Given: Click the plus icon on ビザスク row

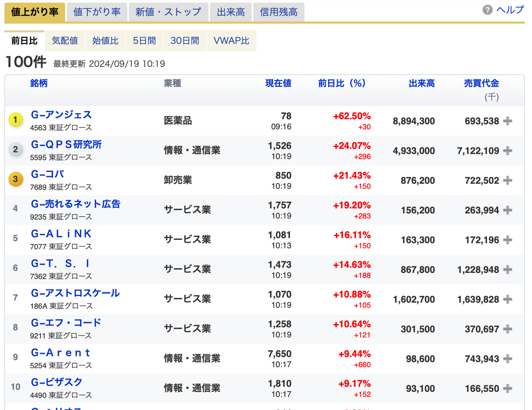Looking at the screenshot, I should click(507, 388).
